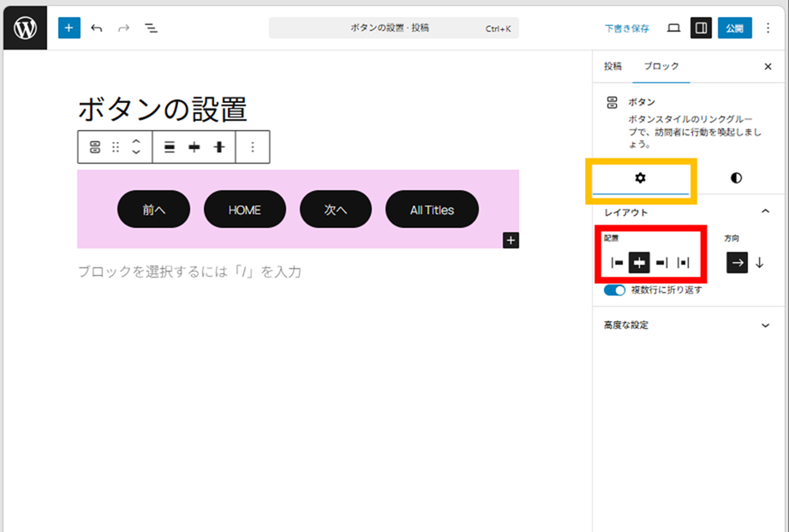
Task: Click the WordPress logo icon
Action: (x=25, y=28)
